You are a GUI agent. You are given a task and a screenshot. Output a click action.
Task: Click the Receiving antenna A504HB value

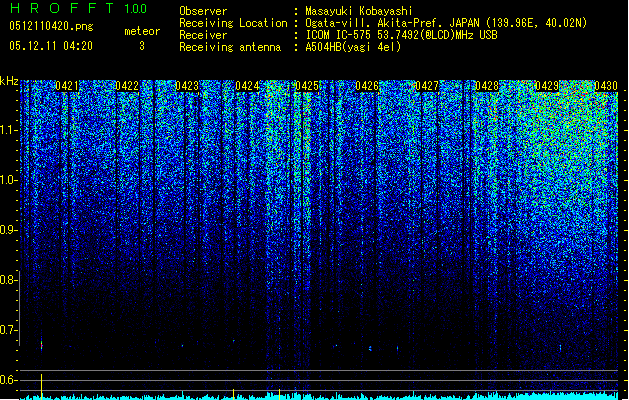pos(353,47)
